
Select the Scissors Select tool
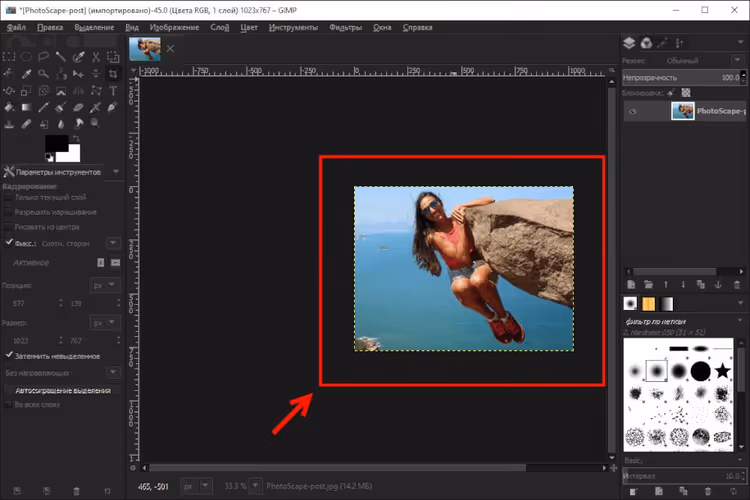pyautogui.click(x=96, y=57)
